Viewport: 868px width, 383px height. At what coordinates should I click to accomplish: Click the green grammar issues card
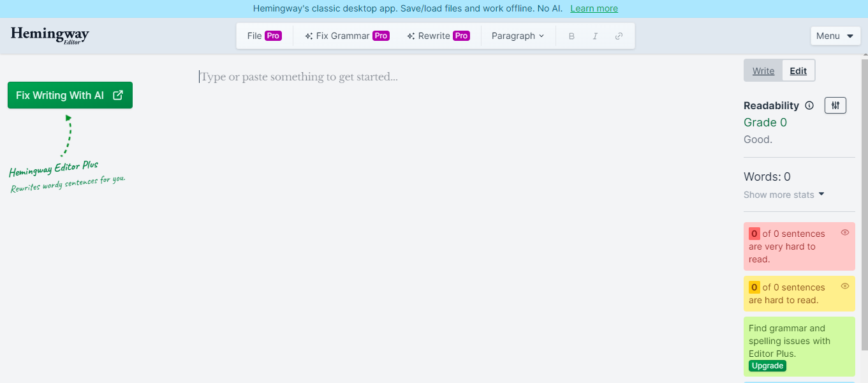(x=799, y=347)
